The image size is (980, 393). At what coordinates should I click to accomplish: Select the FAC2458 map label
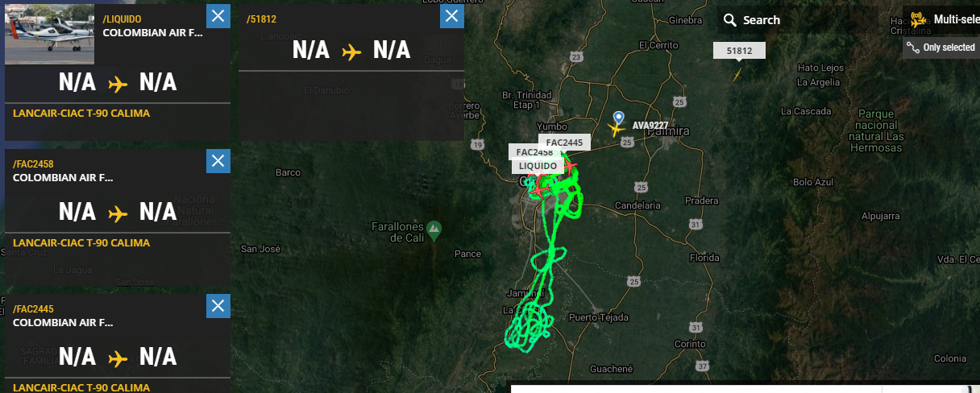point(534,152)
